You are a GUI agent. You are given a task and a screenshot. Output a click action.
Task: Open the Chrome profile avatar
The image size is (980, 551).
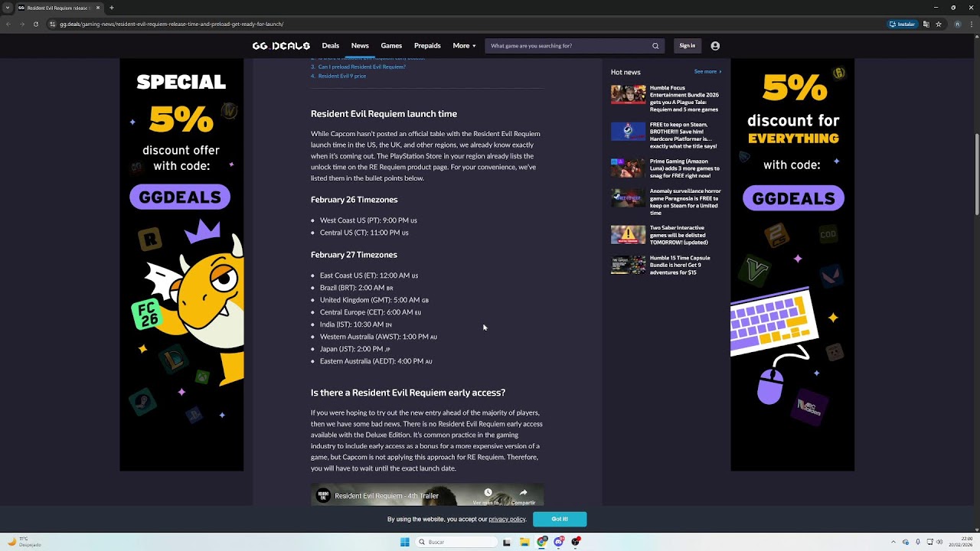click(957, 24)
